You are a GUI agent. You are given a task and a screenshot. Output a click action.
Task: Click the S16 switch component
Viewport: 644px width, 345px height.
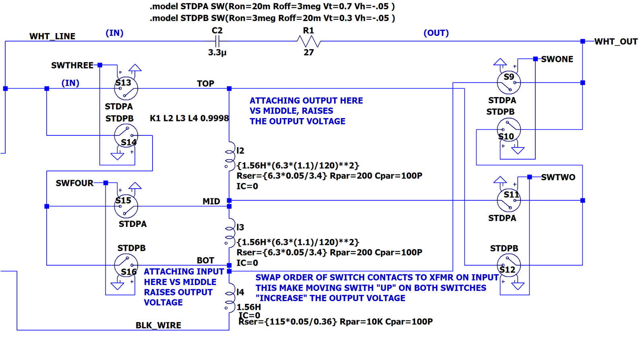click(x=126, y=265)
